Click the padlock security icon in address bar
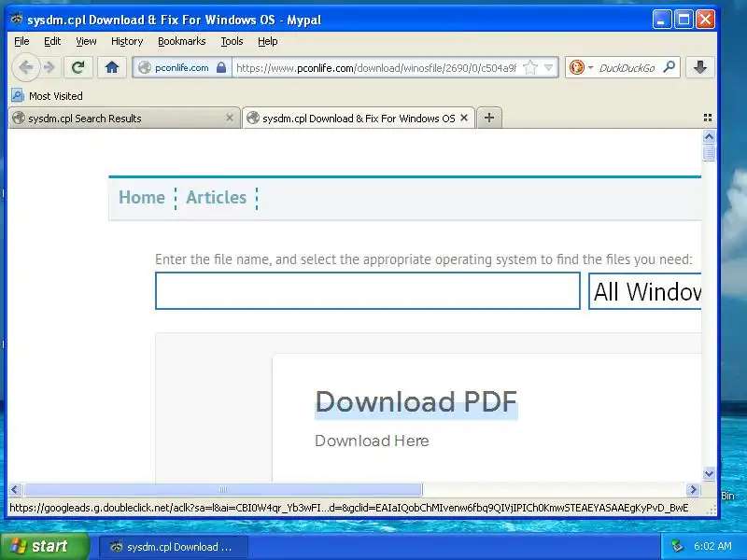The image size is (747, 560). (x=221, y=67)
